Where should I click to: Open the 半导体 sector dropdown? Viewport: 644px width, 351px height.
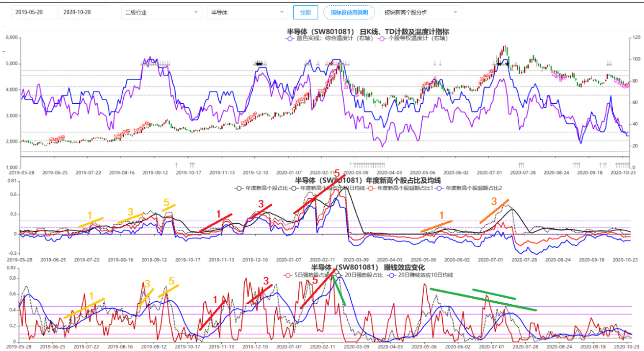point(247,12)
